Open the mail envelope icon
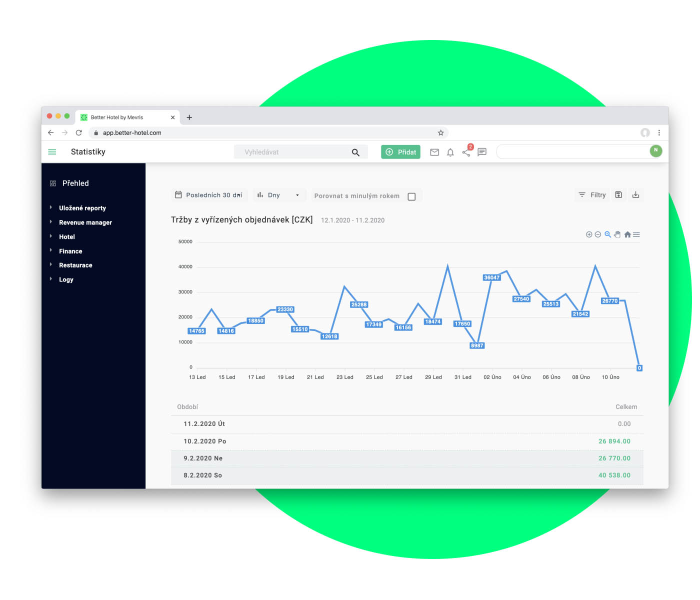 coord(434,152)
